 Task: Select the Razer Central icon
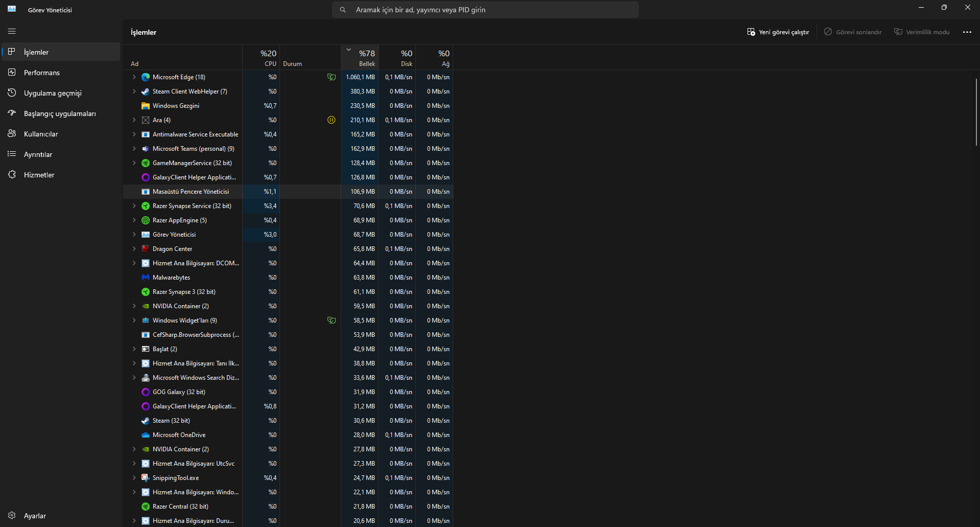tap(146, 507)
